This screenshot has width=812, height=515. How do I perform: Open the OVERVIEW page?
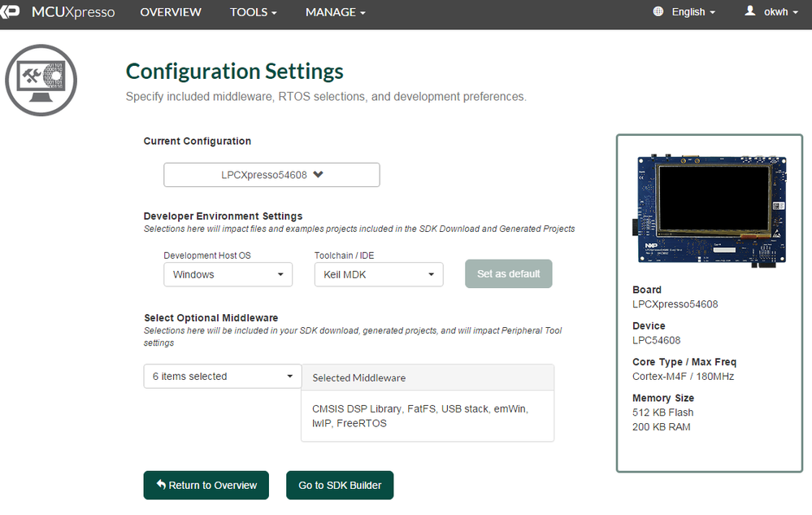tap(171, 12)
